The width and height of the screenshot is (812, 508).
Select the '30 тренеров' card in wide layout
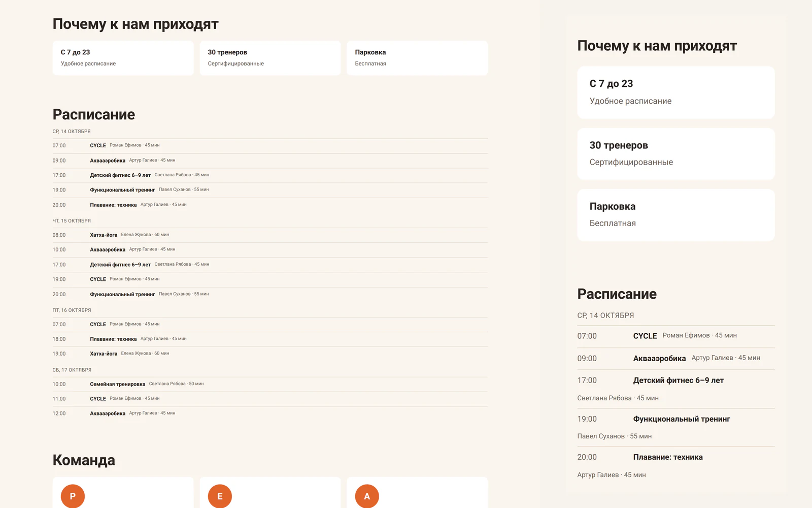[x=270, y=58]
